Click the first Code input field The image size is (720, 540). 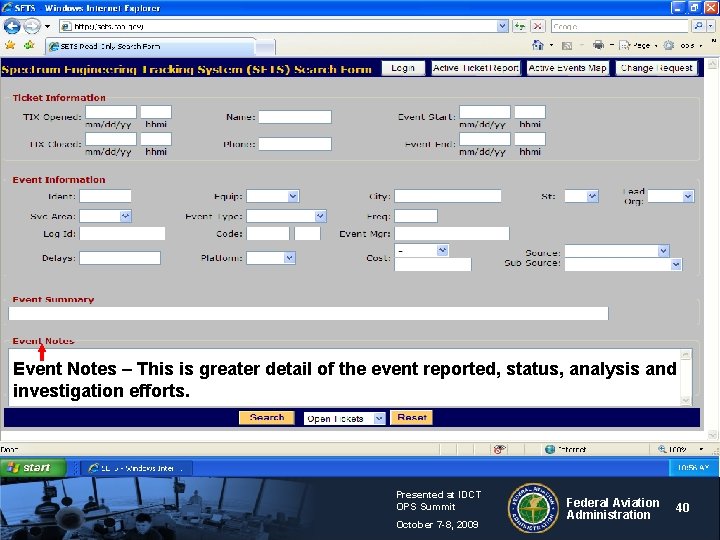pyautogui.click(x=268, y=234)
